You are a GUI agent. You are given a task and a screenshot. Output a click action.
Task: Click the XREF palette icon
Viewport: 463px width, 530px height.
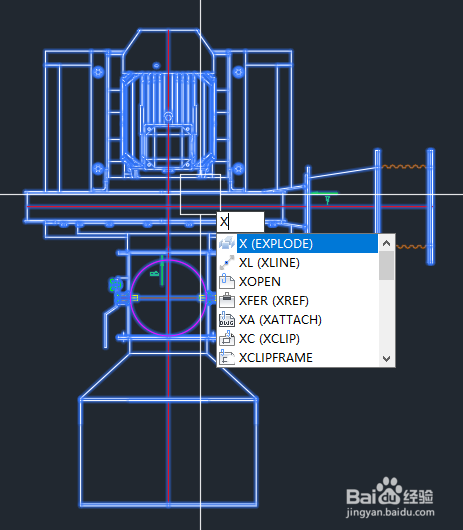click(x=227, y=300)
